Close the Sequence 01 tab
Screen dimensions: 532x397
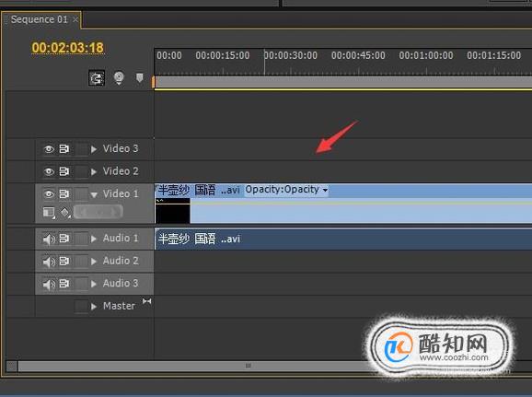(x=75, y=19)
